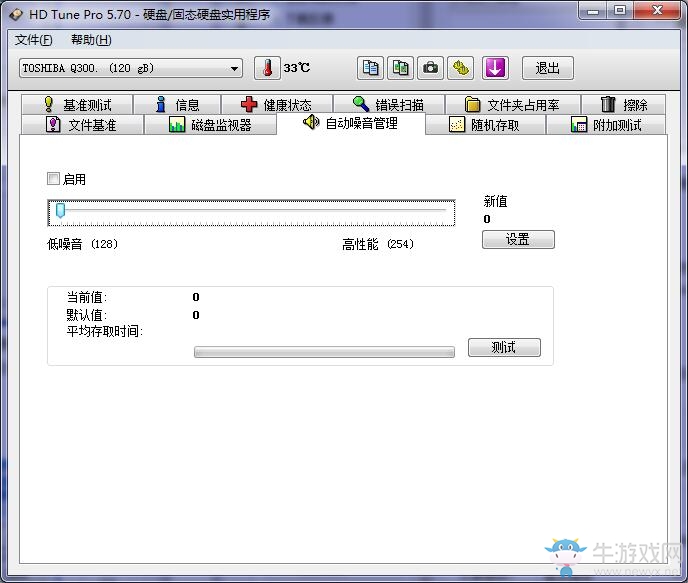Switch to the 磁盘监视器 disk monitor tab

(x=210, y=125)
